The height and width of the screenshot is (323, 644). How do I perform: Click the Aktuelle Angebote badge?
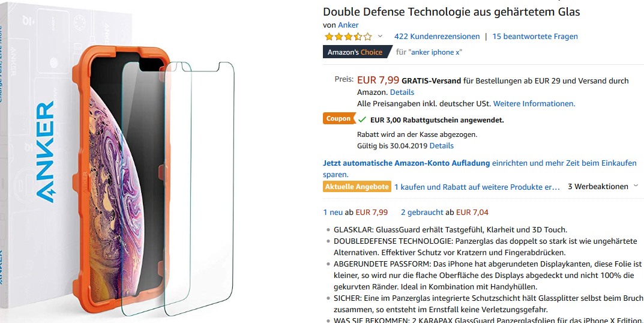coord(357,187)
